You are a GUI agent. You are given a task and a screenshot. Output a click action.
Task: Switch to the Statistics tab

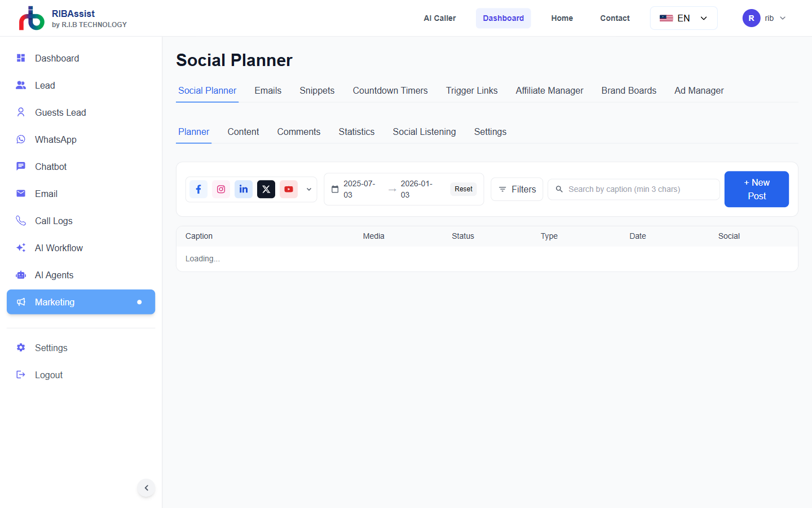click(356, 132)
